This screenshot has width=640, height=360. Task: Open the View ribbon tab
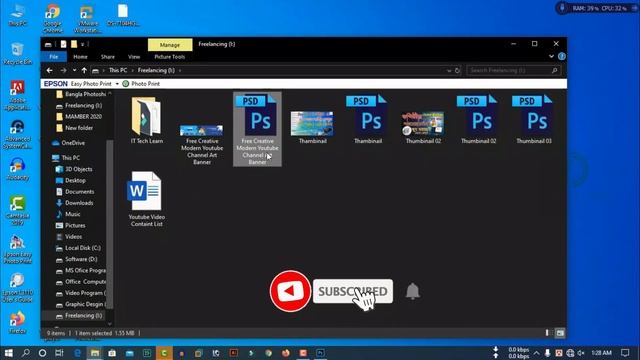[134, 57]
